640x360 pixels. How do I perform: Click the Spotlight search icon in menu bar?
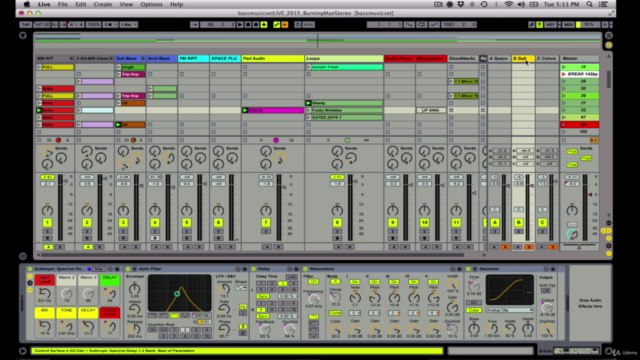click(589, 4)
